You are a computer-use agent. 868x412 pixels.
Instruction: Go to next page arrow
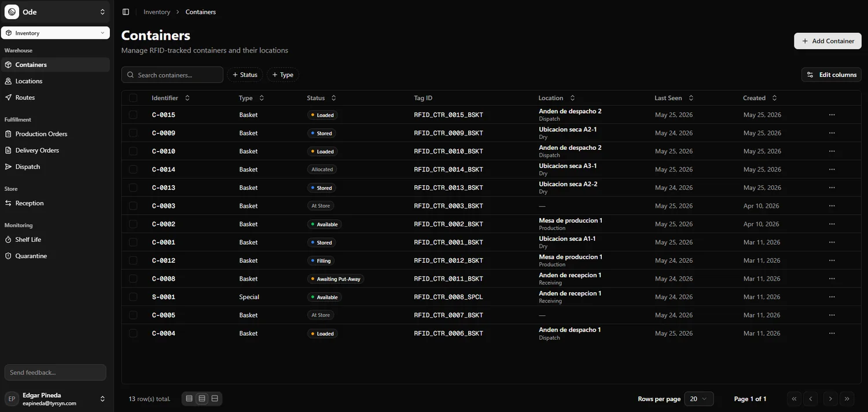[830, 399]
